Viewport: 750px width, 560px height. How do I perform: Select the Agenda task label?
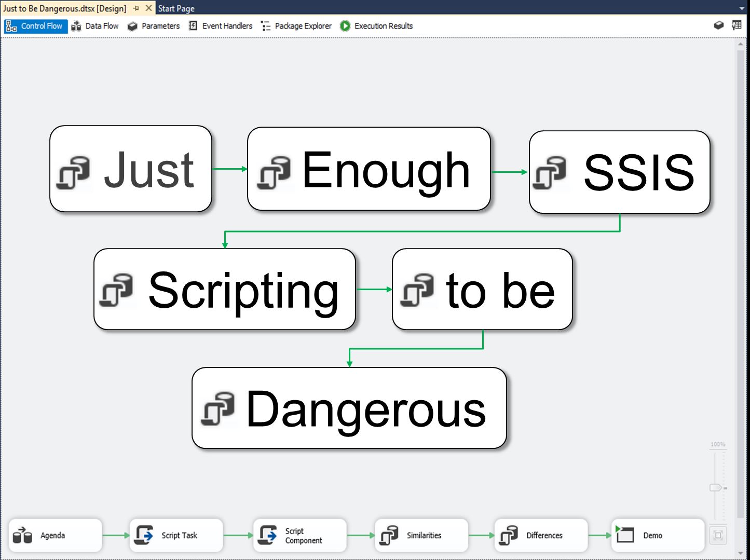(53, 535)
